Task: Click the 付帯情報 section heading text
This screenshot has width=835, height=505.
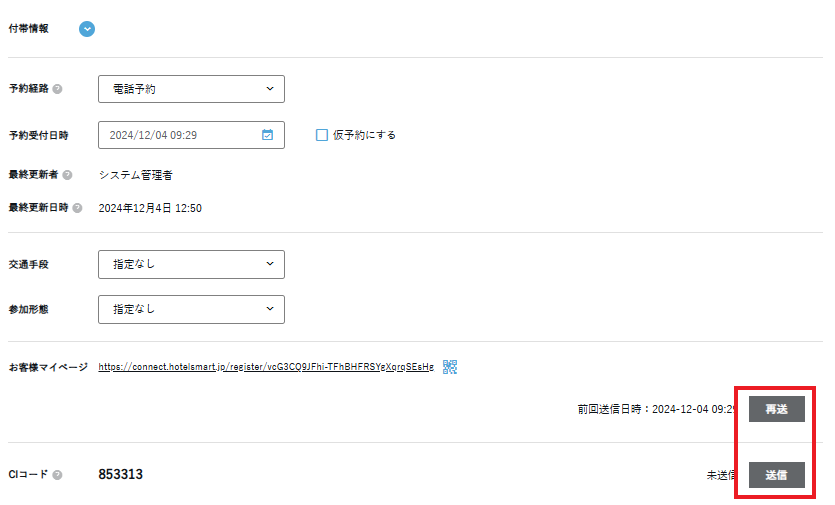Action: (28, 29)
